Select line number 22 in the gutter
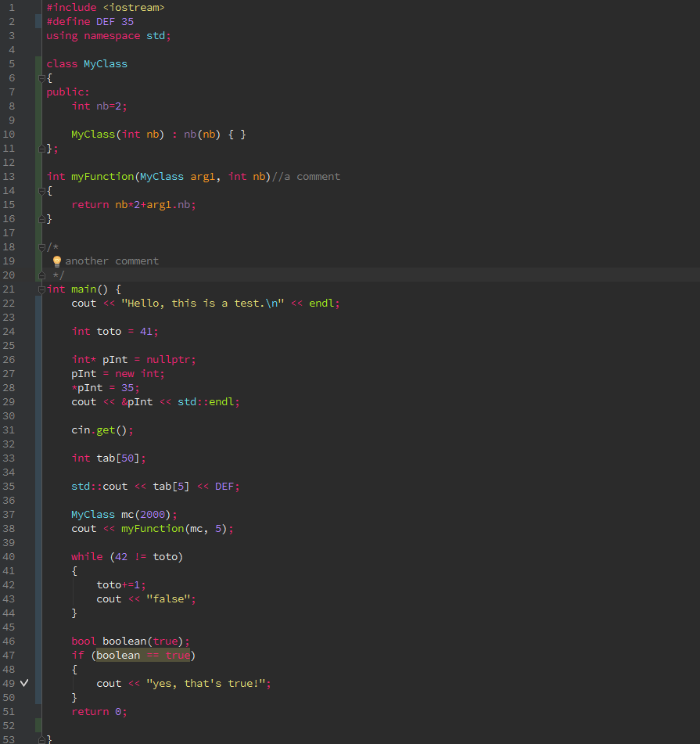This screenshot has height=744, width=700. (x=9, y=303)
